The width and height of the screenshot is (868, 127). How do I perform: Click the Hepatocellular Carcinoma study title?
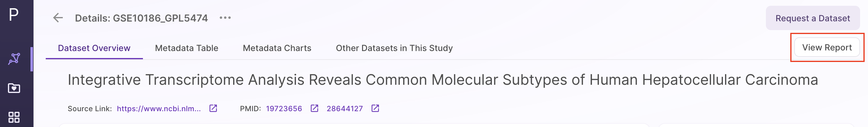click(x=443, y=80)
